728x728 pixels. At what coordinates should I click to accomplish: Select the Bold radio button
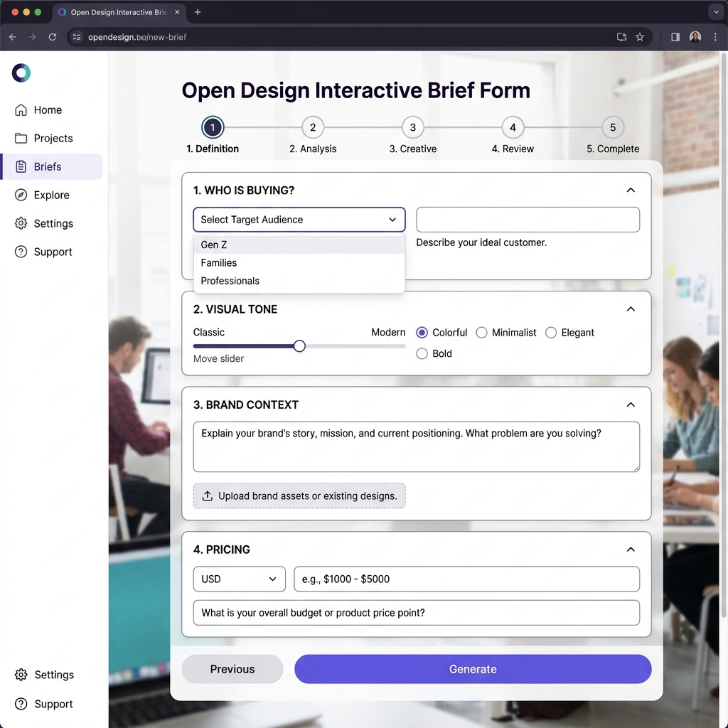click(x=422, y=354)
